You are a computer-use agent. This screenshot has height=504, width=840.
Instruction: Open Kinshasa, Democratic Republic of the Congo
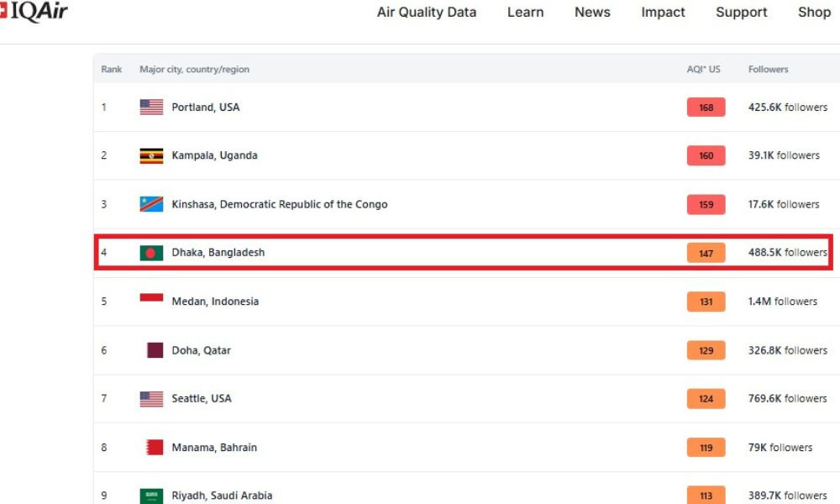[280, 204]
